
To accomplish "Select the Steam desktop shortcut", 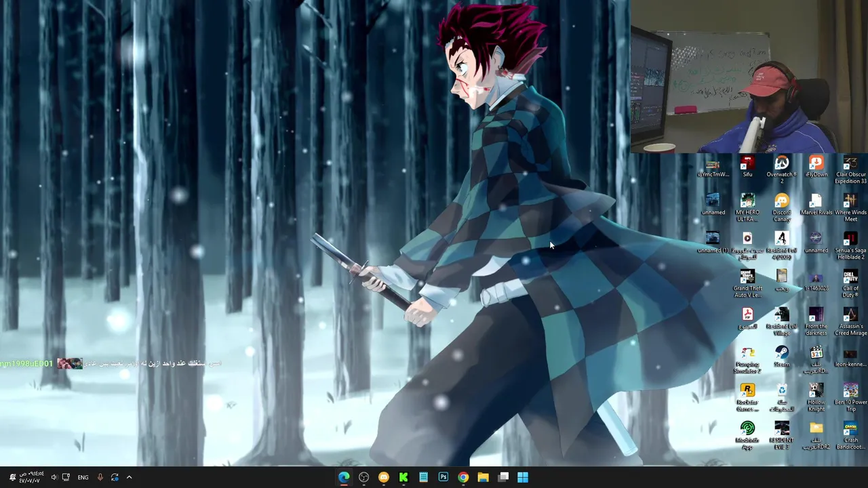I will pyautogui.click(x=782, y=357).
